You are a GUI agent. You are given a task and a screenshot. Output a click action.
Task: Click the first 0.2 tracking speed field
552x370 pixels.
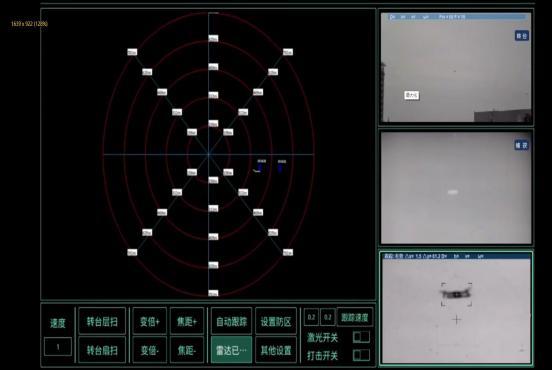[311, 317]
